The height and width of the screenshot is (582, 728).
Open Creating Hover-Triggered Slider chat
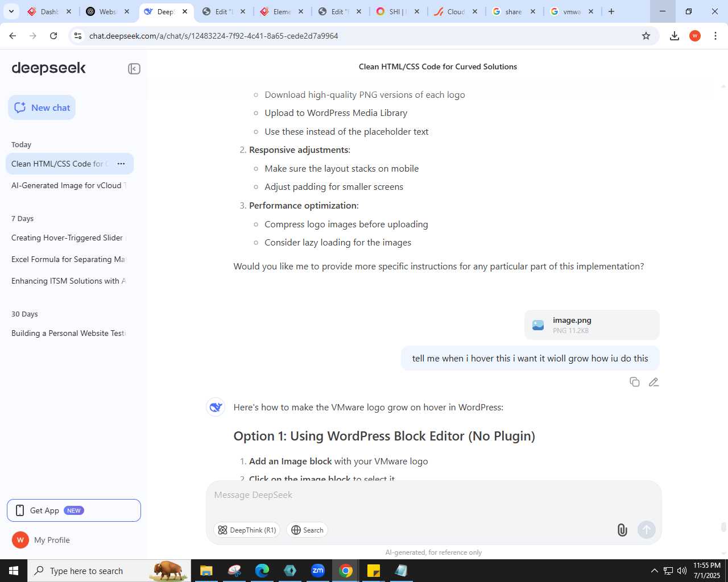[x=69, y=238]
